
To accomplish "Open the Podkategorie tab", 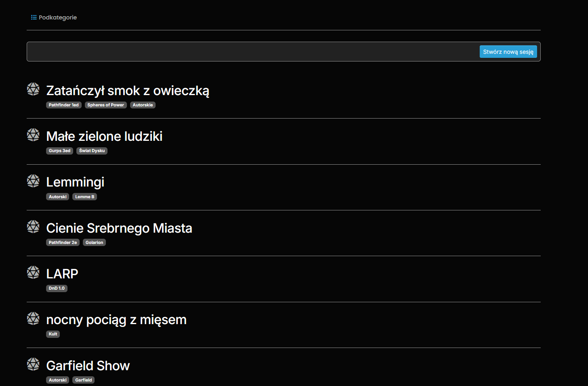I will (57, 17).
